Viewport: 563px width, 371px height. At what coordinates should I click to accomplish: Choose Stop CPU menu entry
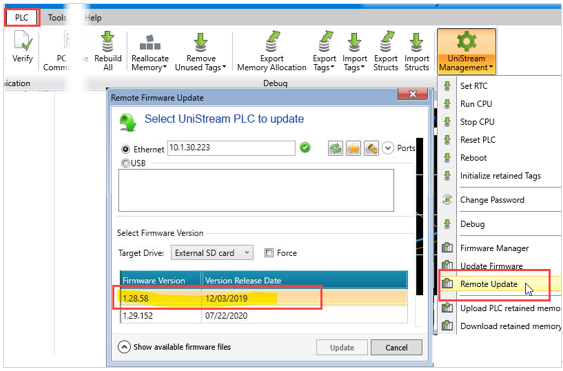(x=477, y=122)
